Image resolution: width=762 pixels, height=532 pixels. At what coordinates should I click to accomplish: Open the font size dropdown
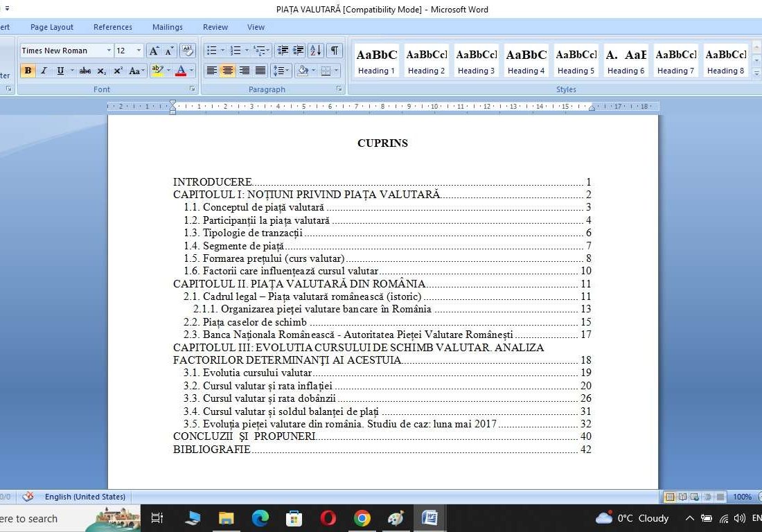click(139, 51)
